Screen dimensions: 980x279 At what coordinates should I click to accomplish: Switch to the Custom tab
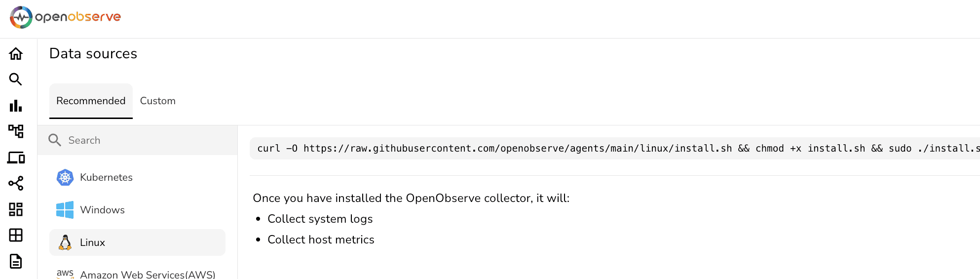tap(158, 101)
